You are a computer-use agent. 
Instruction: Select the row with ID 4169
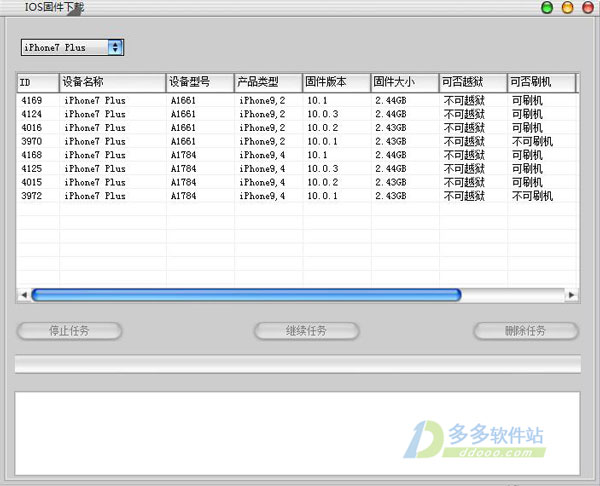(x=298, y=101)
